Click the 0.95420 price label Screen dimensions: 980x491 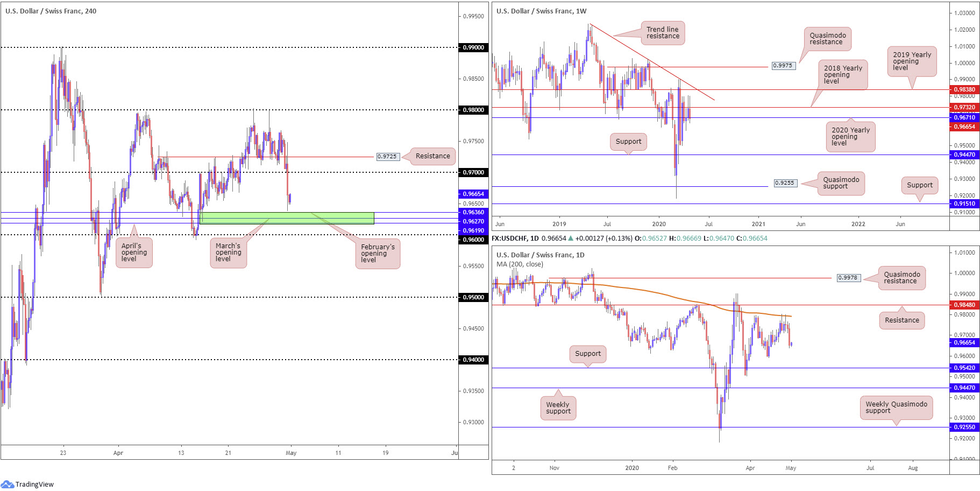pos(964,368)
